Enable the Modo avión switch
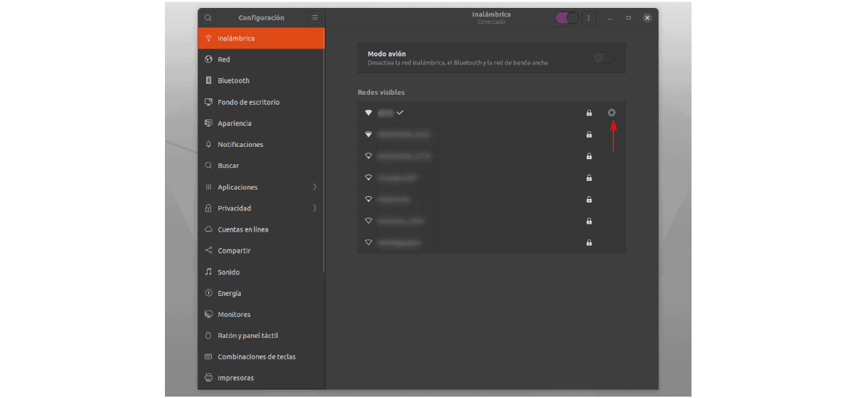The height and width of the screenshot is (398, 868). coord(604,58)
